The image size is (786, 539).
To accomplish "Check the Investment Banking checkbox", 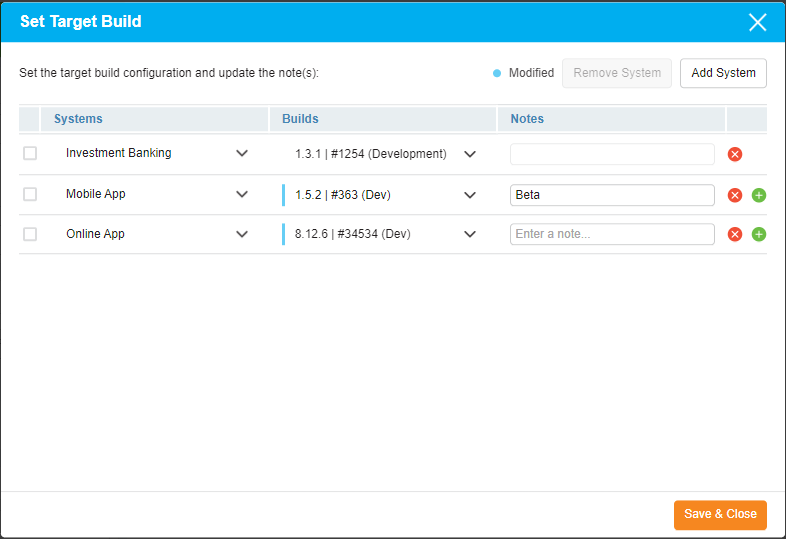I will [x=30, y=153].
